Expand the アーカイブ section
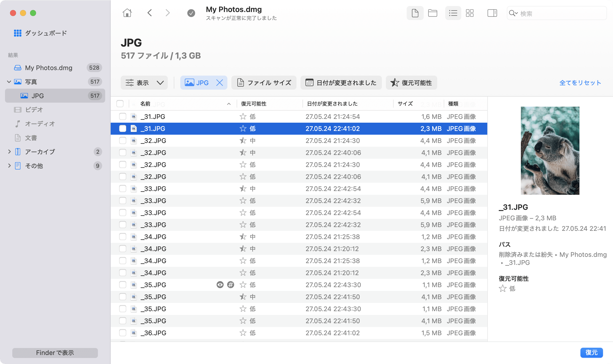Image resolution: width=613 pixels, height=364 pixels. pyautogui.click(x=9, y=152)
